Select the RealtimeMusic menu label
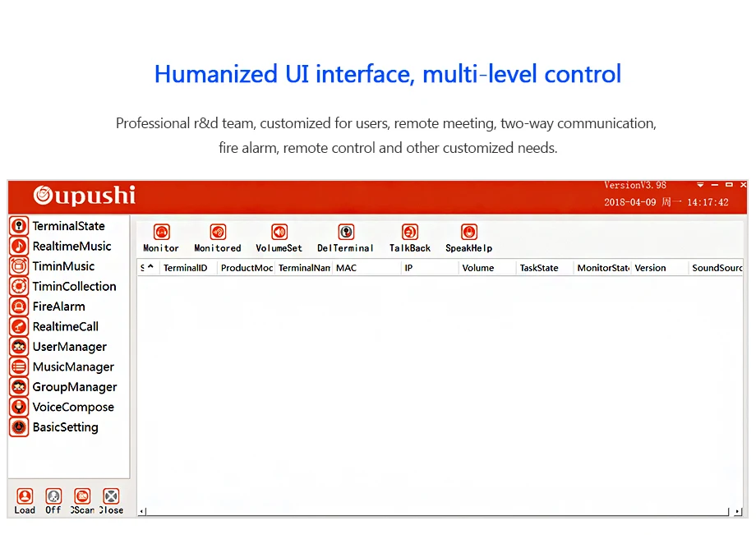Viewport: 756px width, 535px height. click(x=71, y=247)
